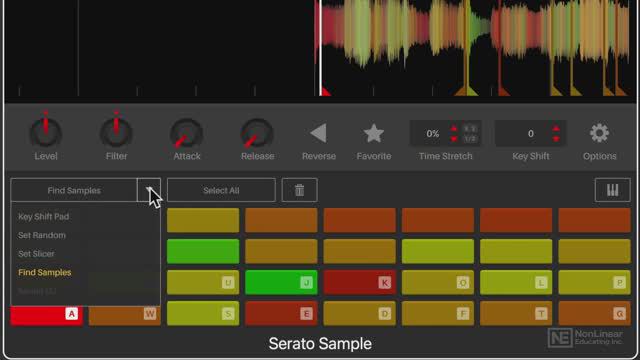Viewport: 640px width, 360px height.
Task: Click the x2 time stretch button
Action: [470, 129]
